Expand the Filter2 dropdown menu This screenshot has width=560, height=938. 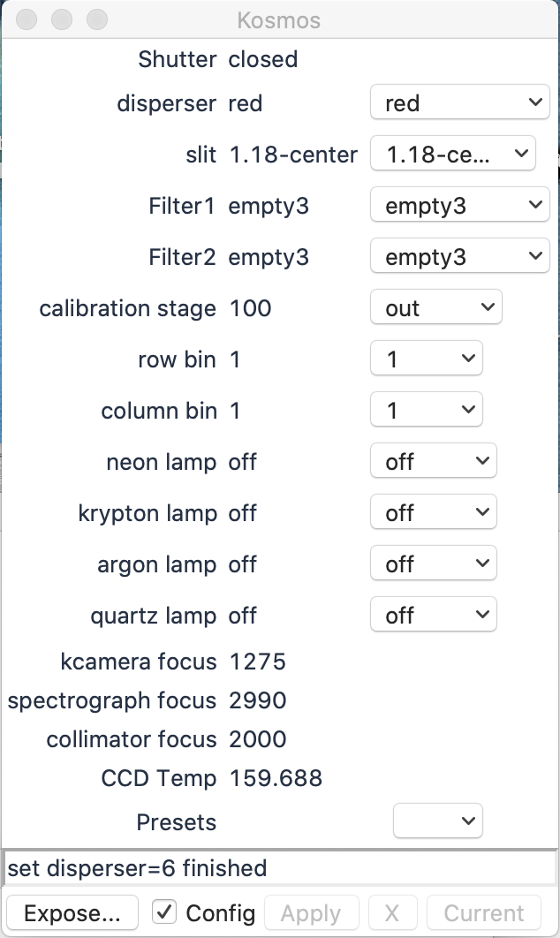point(459,257)
